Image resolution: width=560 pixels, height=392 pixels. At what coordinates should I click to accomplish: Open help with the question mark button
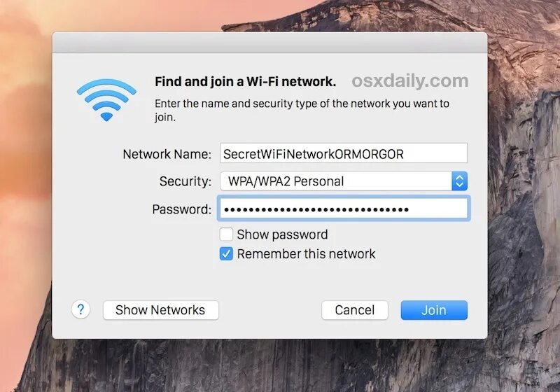tap(80, 309)
